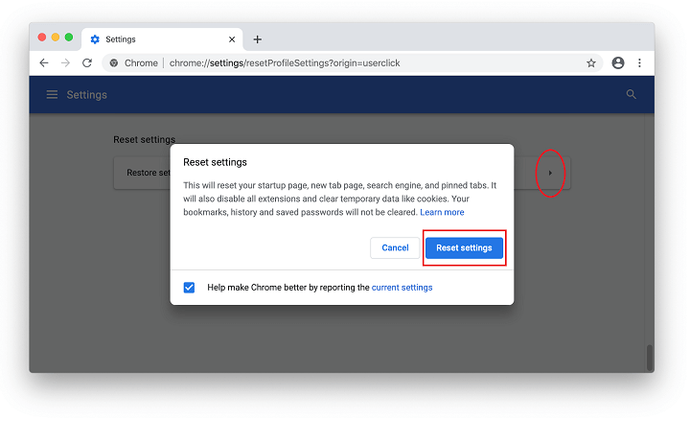Screen dimensions: 690x422
Task: Reload the current page
Action: (87, 63)
